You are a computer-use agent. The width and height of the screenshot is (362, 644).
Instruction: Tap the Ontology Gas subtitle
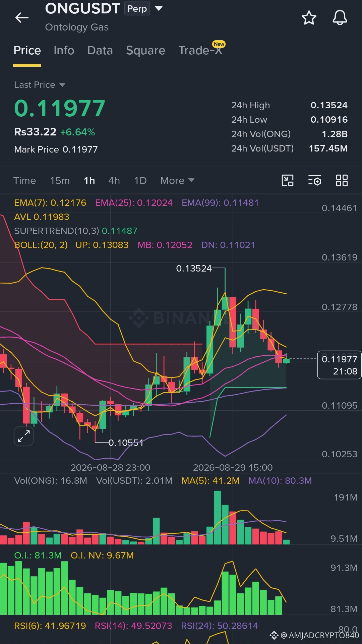[x=77, y=27]
